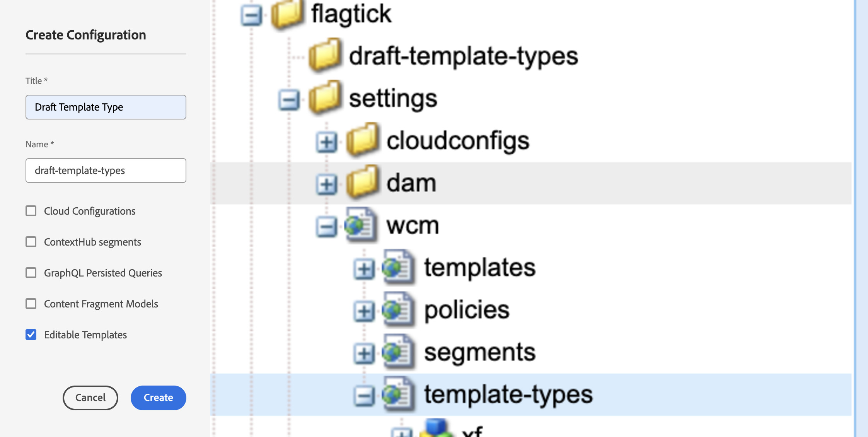Click the templates page node icon
This screenshot has width=868, height=437.
pos(398,267)
